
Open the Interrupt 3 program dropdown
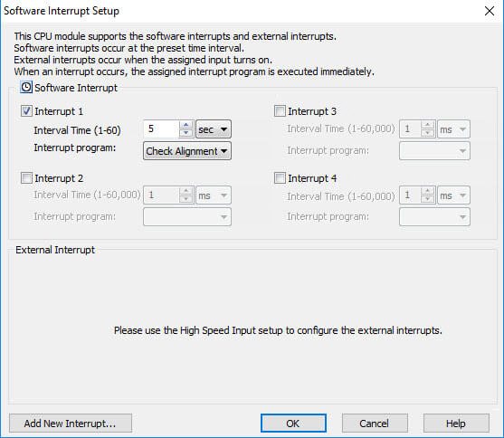[434, 151]
